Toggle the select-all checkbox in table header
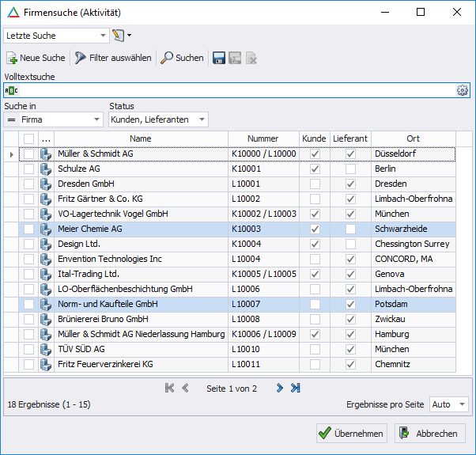The width and height of the screenshot is (476, 455). coord(29,138)
